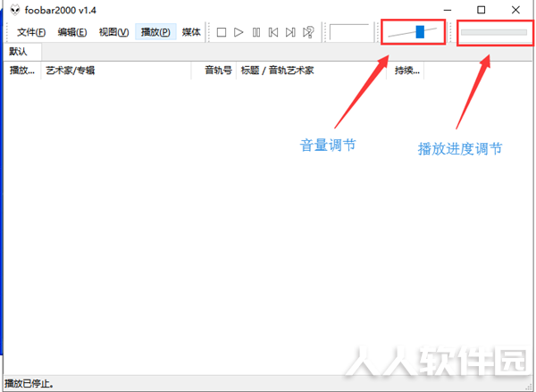536x392 pixels.
Task: Sort by 标题 / 音轨艺术家 column header
Action: [312, 71]
